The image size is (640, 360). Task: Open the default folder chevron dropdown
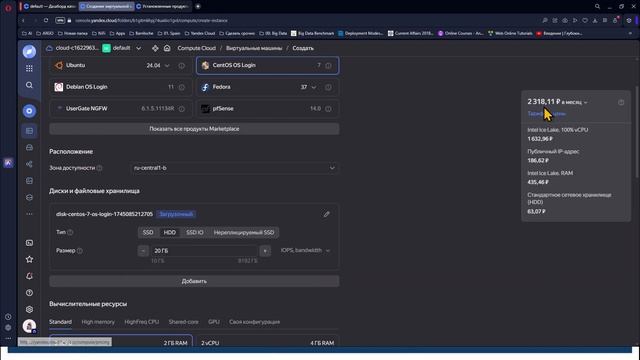pyautogui.click(x=138, y=48)
